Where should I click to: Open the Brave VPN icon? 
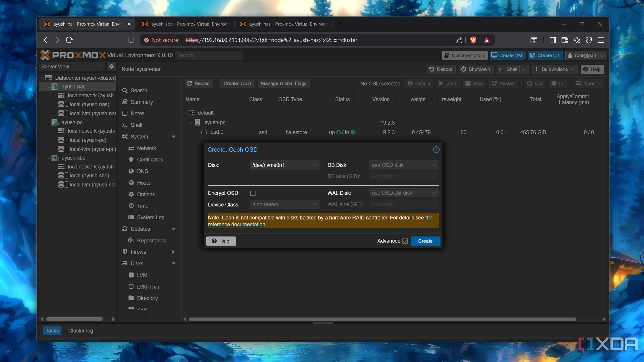tap(589, 40)
